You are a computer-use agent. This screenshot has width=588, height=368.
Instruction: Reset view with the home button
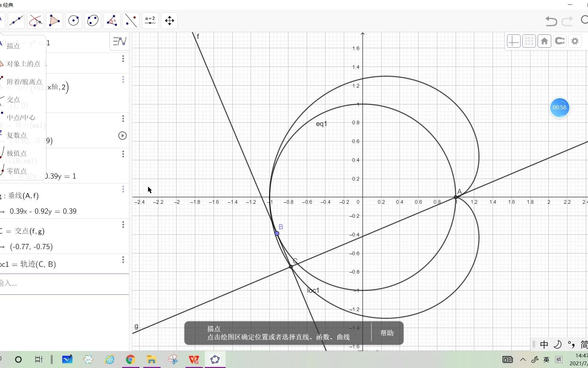tap(544, 41)
